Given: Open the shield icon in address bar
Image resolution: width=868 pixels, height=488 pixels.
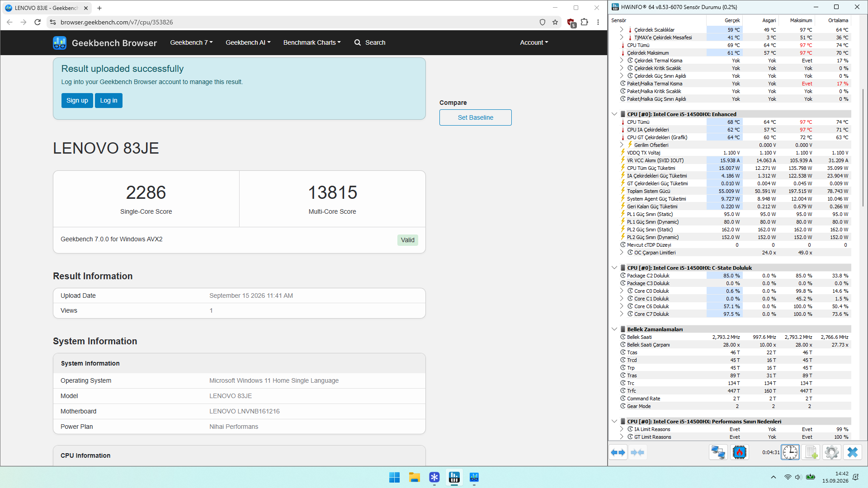Looking at the screenshot, I should click(542, 22).
